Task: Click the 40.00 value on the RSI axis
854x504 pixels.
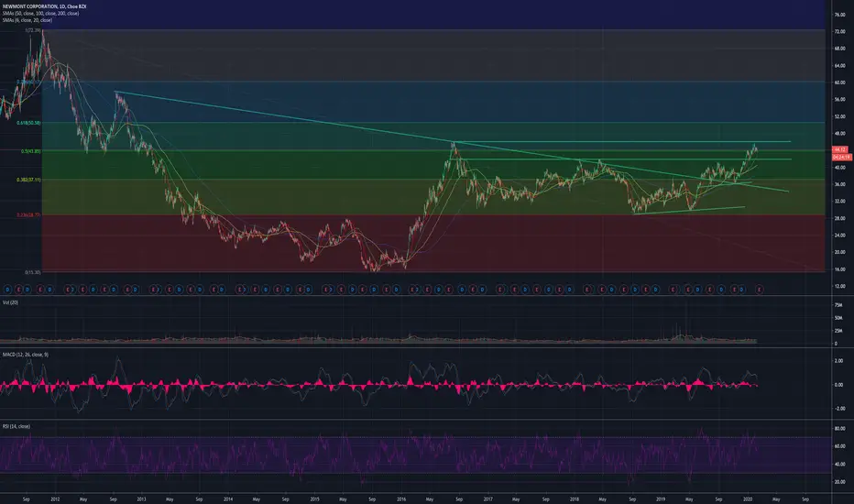Action: click(x=839, y=465)
